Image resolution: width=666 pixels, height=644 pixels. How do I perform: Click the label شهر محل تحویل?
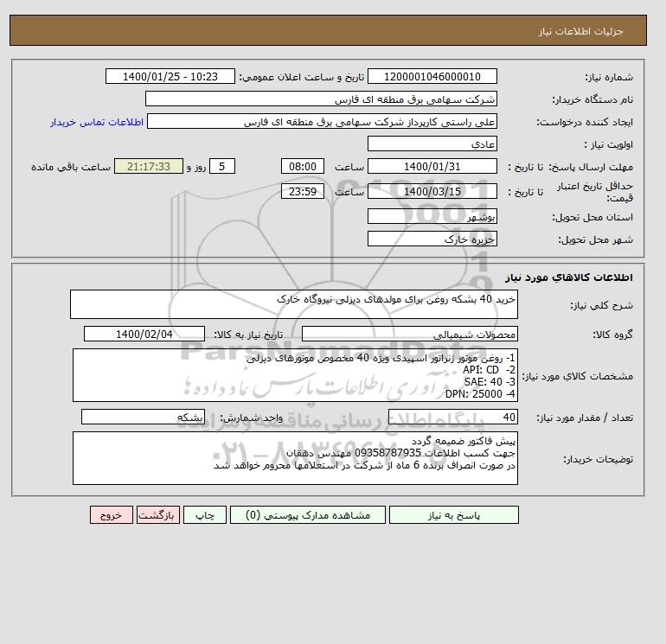tap(595, 239)
